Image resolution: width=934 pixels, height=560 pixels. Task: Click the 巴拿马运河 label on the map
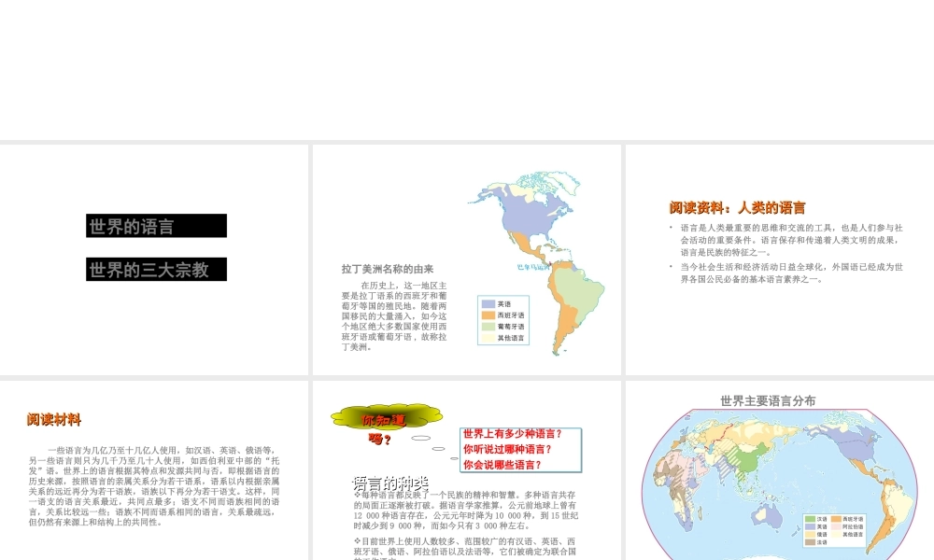[533, 267]
